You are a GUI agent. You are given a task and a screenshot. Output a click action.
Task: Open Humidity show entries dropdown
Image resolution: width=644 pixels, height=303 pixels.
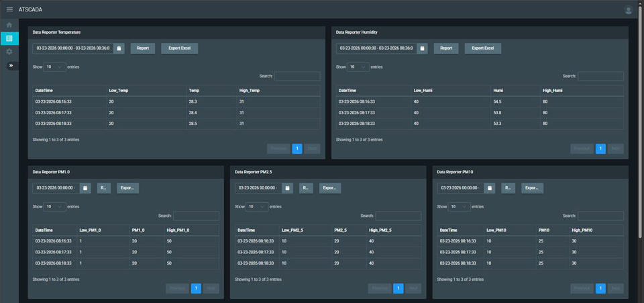[358, 67]
